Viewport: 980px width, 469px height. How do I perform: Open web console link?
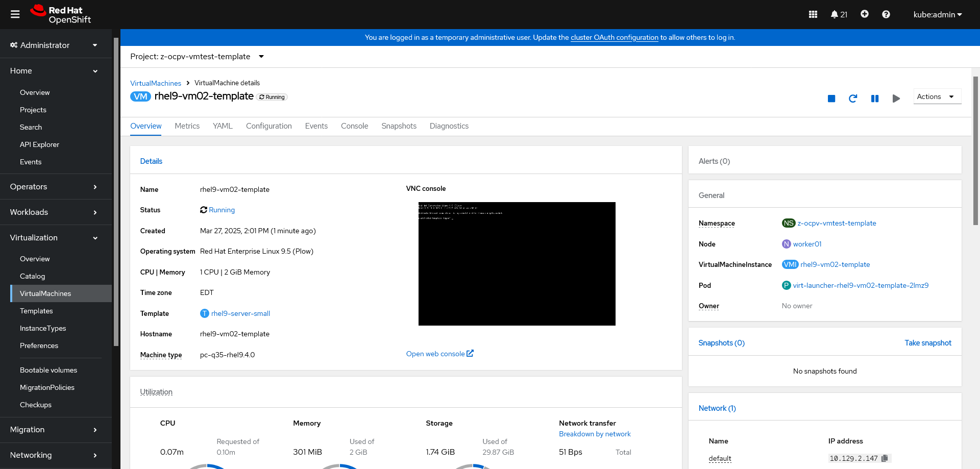pos(436,354)
